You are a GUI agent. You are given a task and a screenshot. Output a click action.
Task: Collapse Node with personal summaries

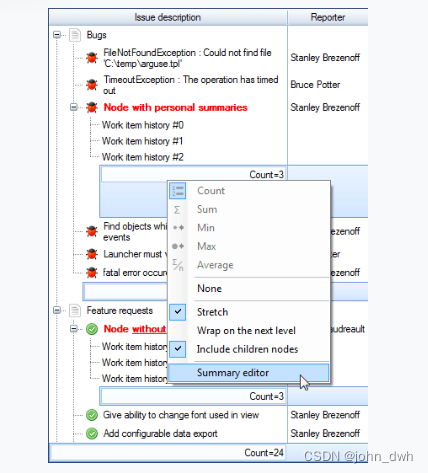74,107
